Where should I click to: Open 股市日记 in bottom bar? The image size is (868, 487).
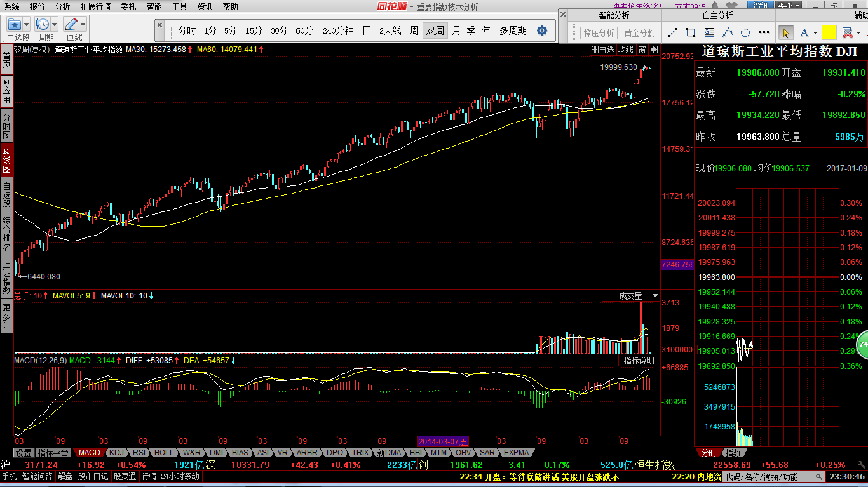93,476
